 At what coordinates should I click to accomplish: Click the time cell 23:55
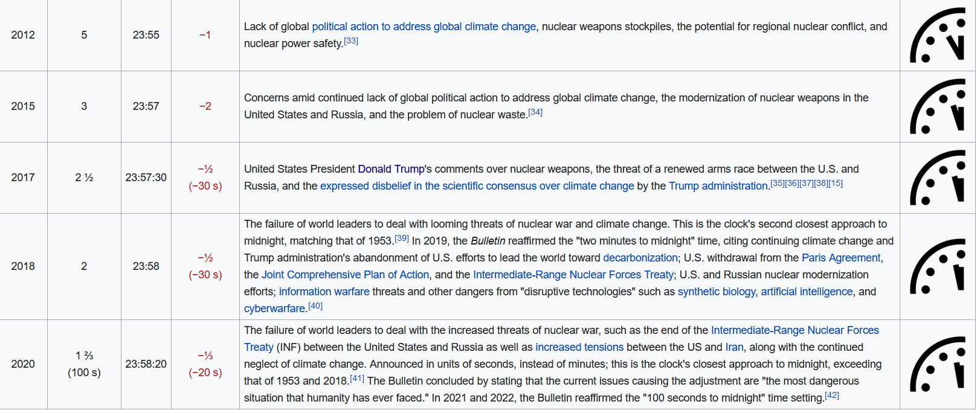(x=146, y=35)
